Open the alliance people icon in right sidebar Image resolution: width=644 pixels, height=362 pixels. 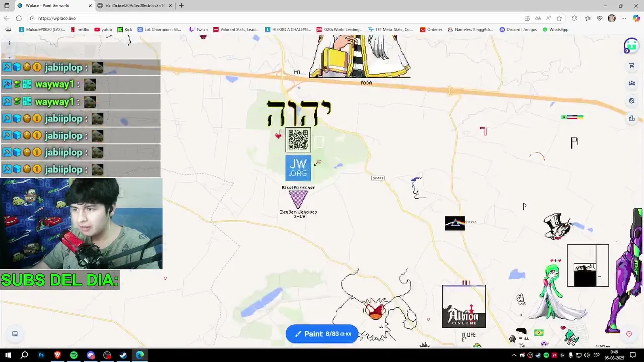632,83
